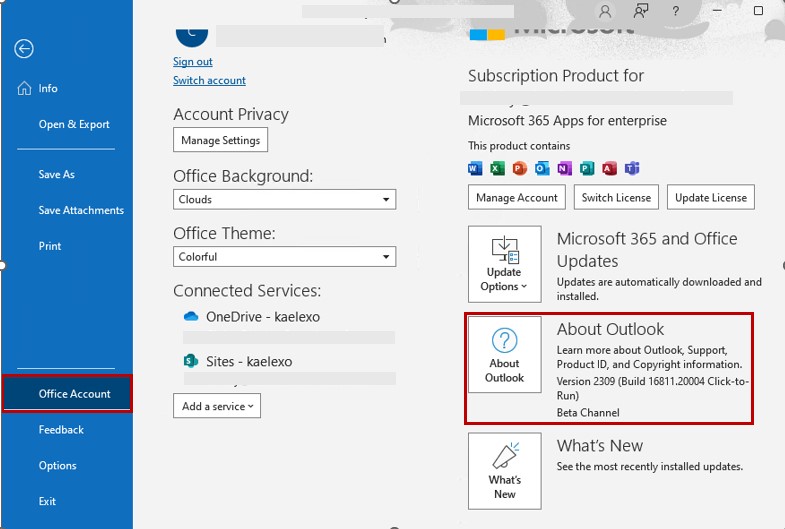The width and height of the screenshot is (785, 529).
Task: Expand Add a service menu
Action: 217,406
